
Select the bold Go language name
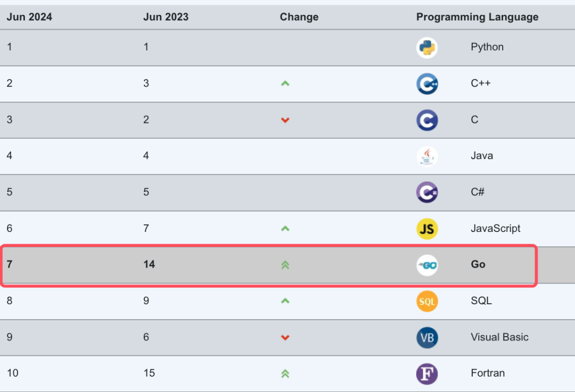(x=478, y=264)
